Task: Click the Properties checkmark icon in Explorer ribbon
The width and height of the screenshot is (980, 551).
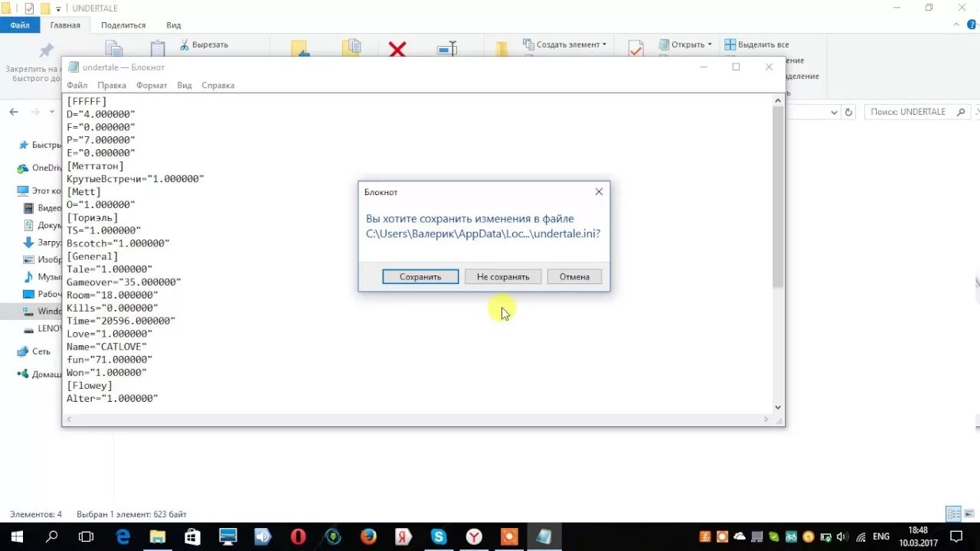Action: pos(635,48)
